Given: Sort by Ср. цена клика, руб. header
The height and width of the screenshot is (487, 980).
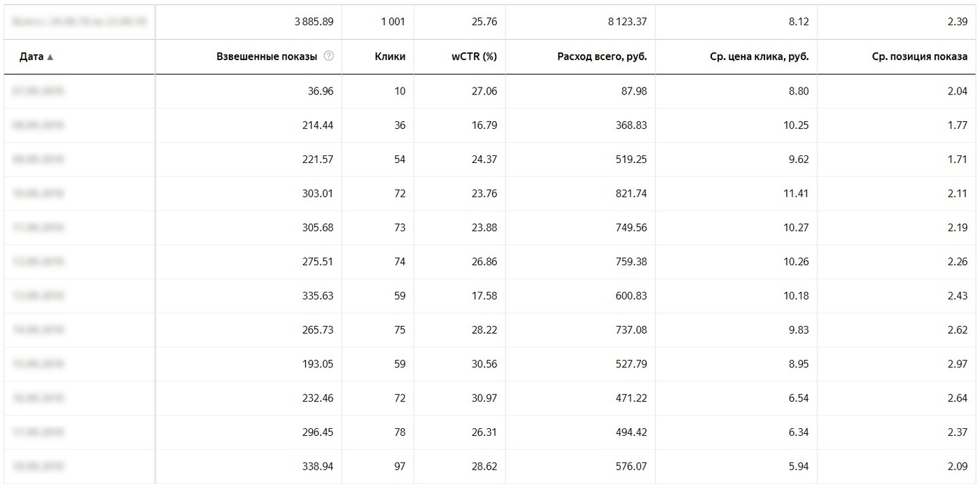Looking at the screenshot, I should coord(759,57).
